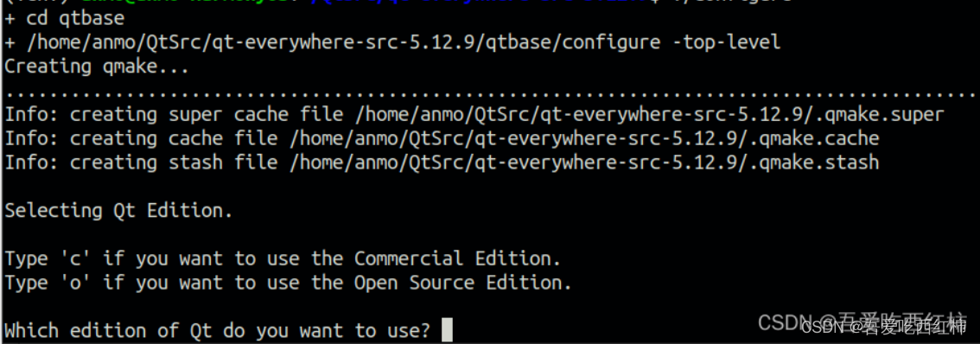
Task: Click the Open Source Edition option line
Action: pyautogui.click(x=289, y=283)
